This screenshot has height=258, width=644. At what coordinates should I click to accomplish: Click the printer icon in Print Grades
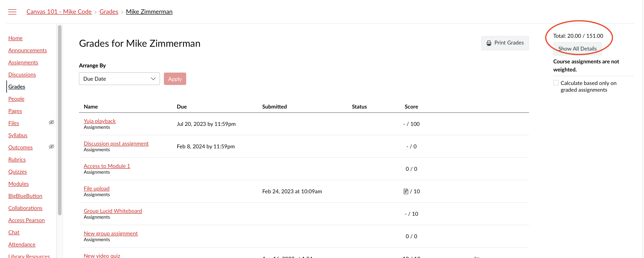(x=489, y=43)
